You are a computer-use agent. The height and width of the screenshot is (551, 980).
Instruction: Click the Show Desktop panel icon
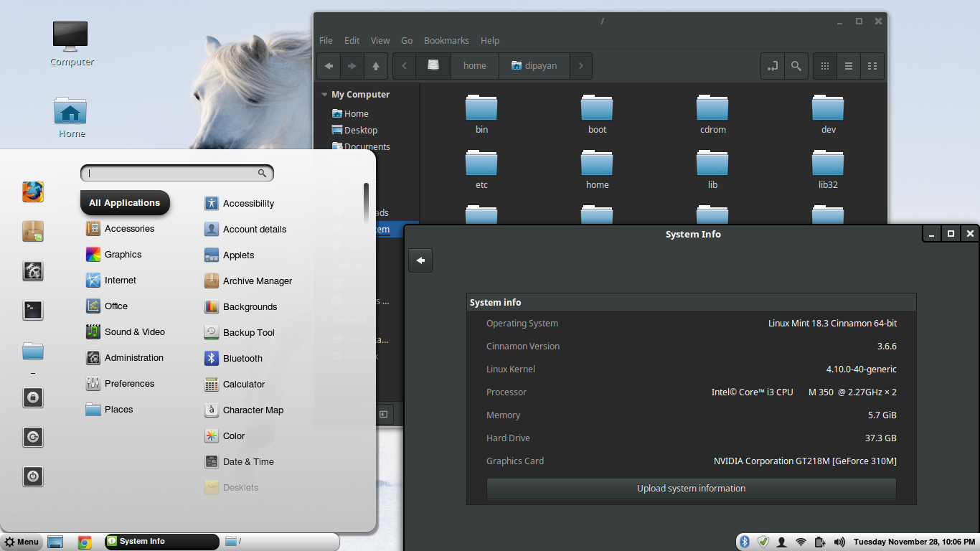click(x=56, y=542)
